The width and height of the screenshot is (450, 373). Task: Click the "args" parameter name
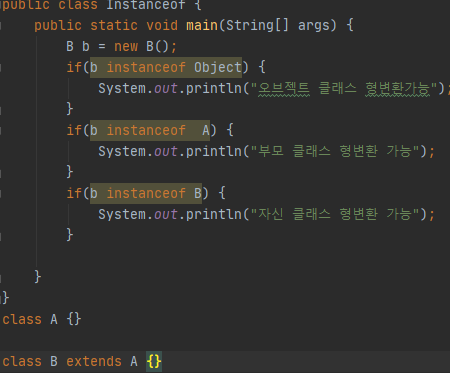[314, 25]
